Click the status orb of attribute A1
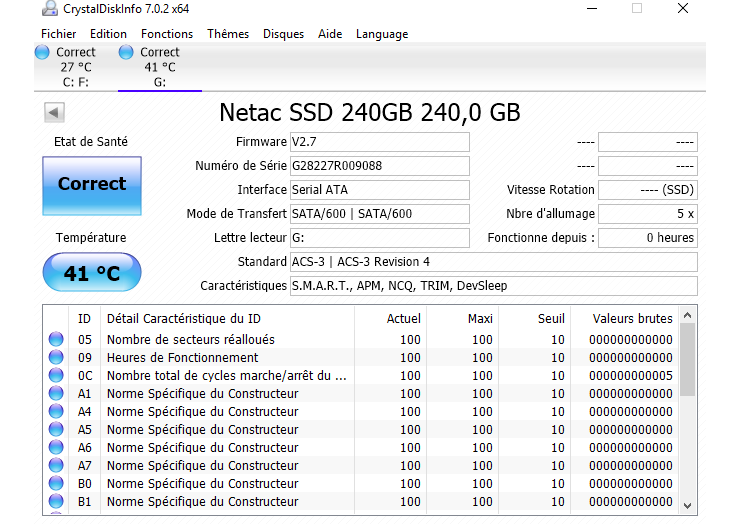The height and width of the screenshot is (524, 740). [56, 393]
